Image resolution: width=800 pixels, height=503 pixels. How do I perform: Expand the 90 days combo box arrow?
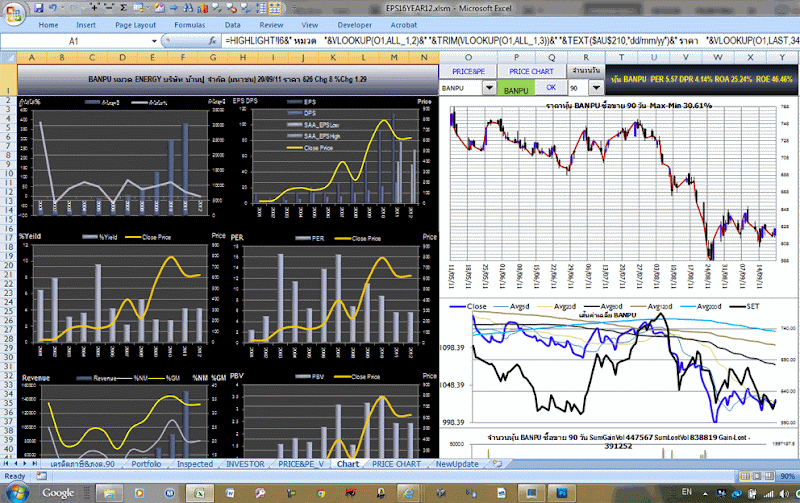596,88
